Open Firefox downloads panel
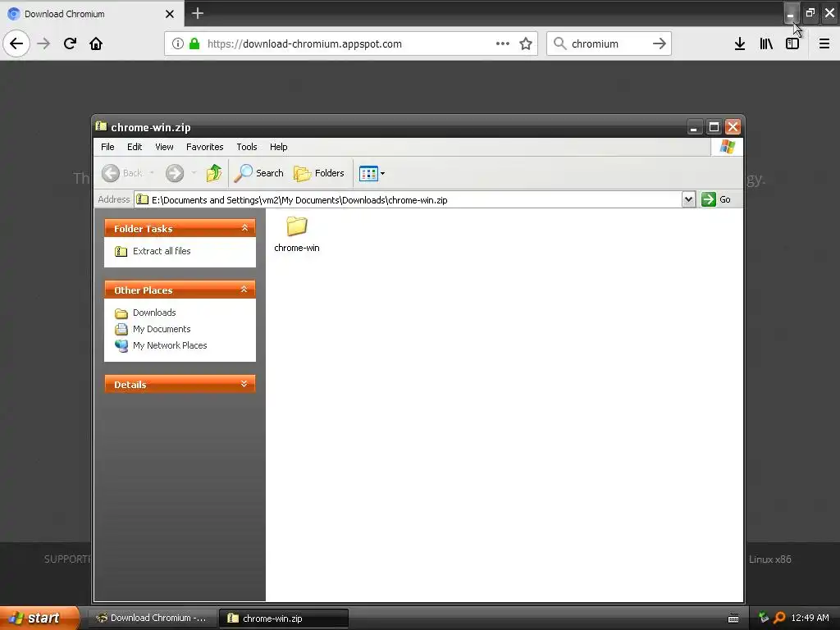840x630 pixels. pos(740,43)
